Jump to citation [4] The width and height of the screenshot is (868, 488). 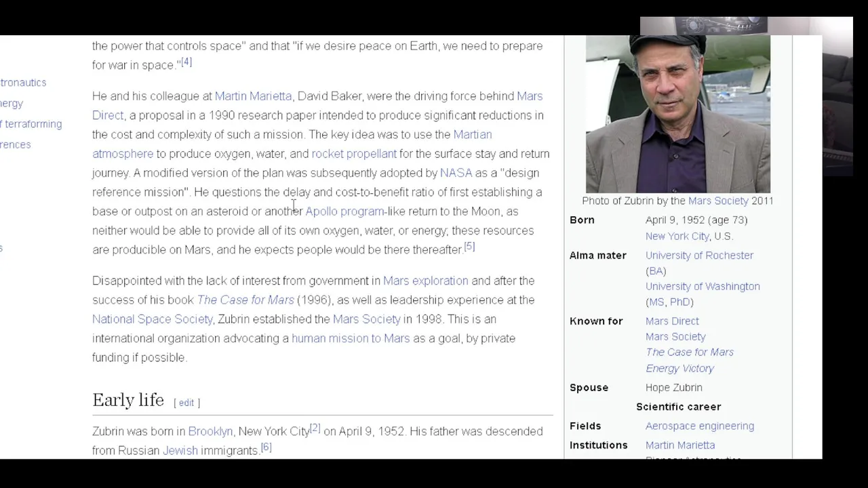[186, 62]
